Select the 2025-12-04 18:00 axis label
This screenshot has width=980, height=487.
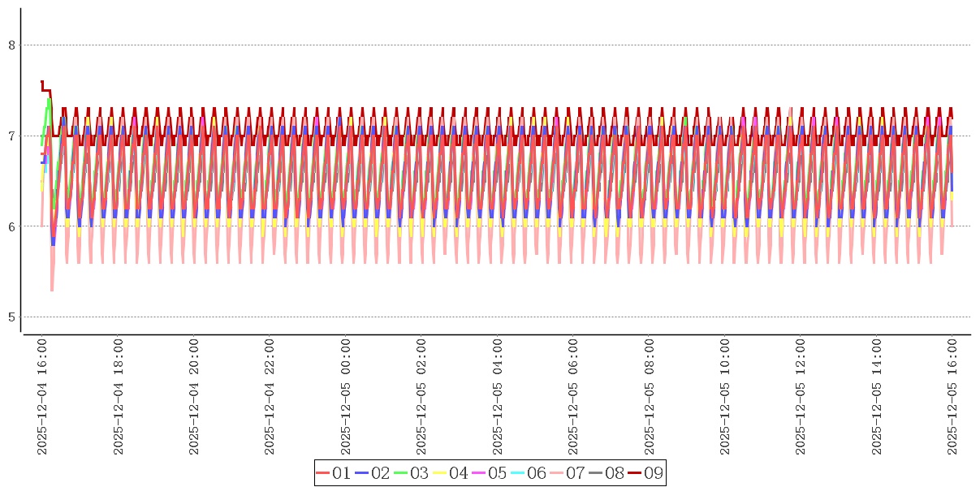(119, 397)
